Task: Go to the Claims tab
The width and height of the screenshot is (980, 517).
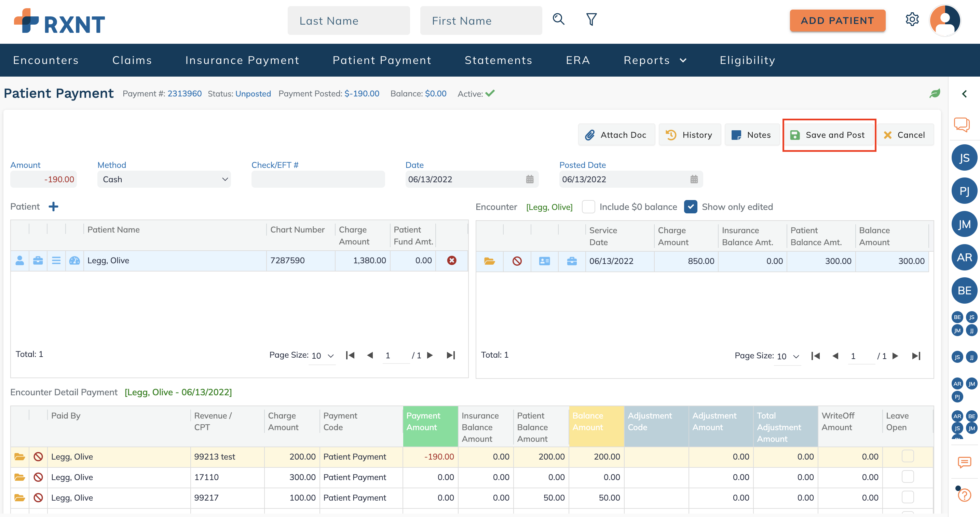Action: (132, 60)
